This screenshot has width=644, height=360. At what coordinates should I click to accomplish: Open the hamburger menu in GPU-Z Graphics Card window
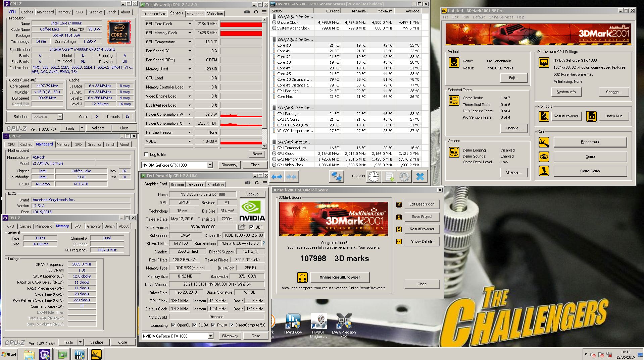[x=265, y=183]
